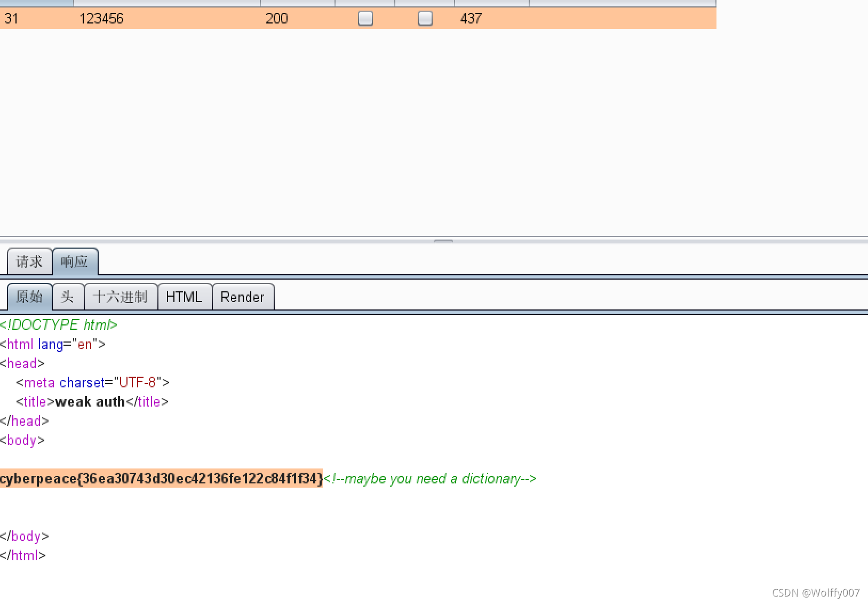Image resolution: width=868 pixels, height=604 pixels.
Task: Click the length value 437
Action: (x=471, y=19)
